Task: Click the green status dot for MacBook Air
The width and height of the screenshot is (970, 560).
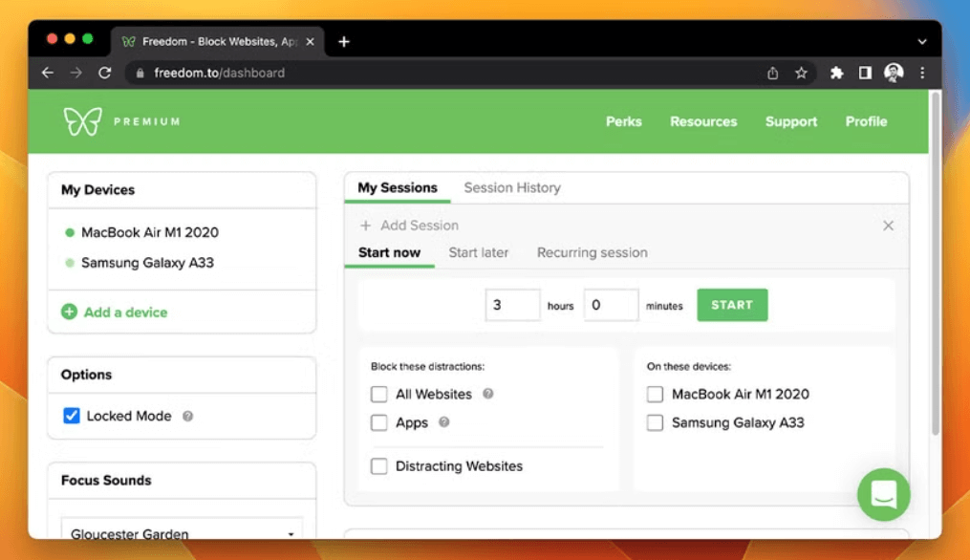Action: pos(69,232)
